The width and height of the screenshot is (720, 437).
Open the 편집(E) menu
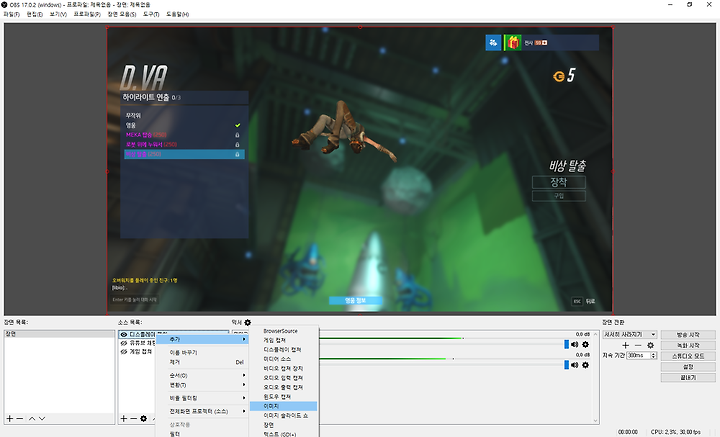click(34, 14)
